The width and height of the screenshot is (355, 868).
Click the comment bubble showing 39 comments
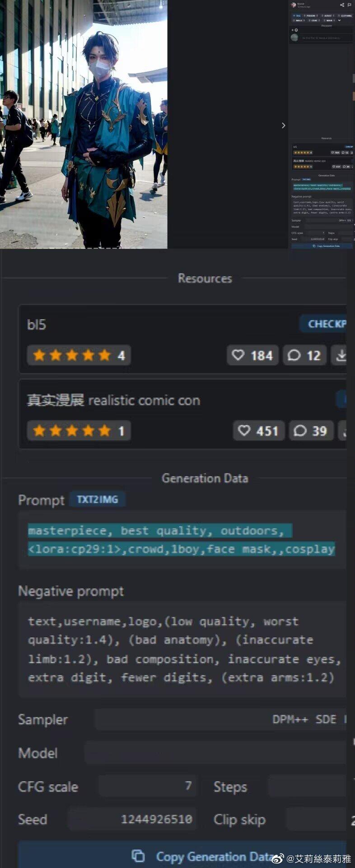tap(300, 431)
